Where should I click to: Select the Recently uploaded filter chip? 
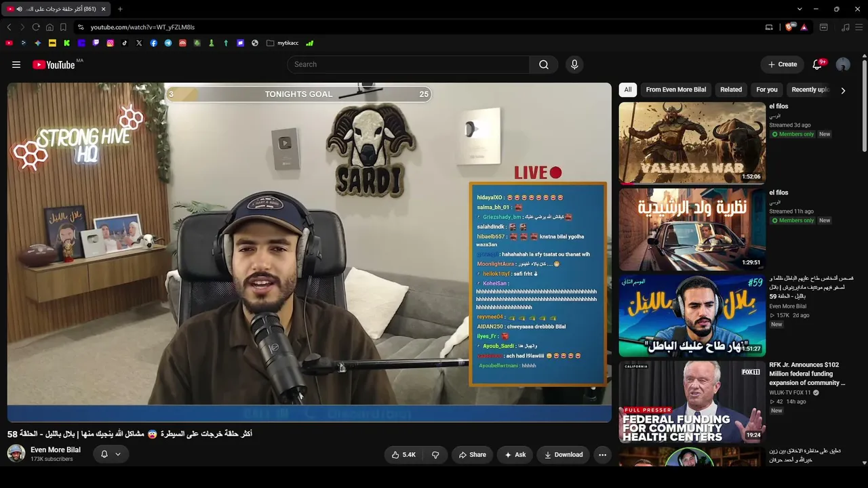pos(810,89)
